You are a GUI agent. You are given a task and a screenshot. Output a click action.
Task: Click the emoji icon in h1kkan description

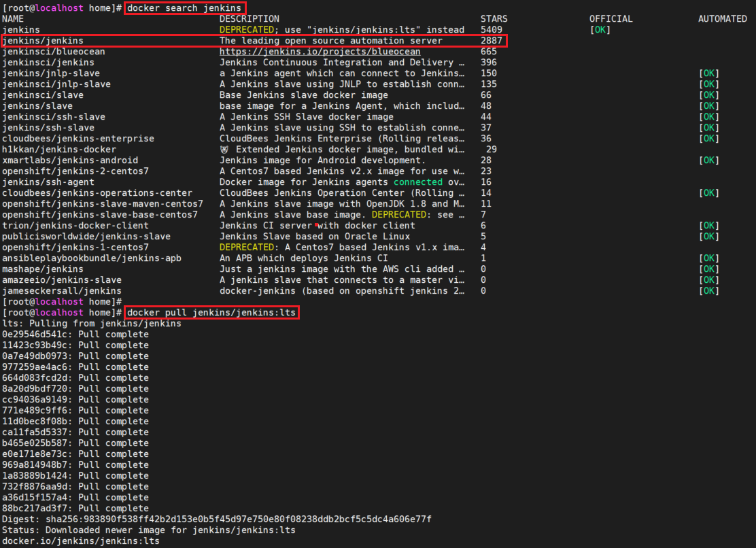point(224,150)
